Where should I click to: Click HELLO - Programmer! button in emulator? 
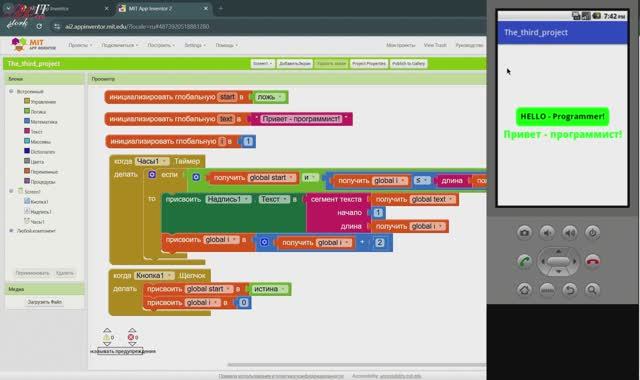(x=562, y=117)
